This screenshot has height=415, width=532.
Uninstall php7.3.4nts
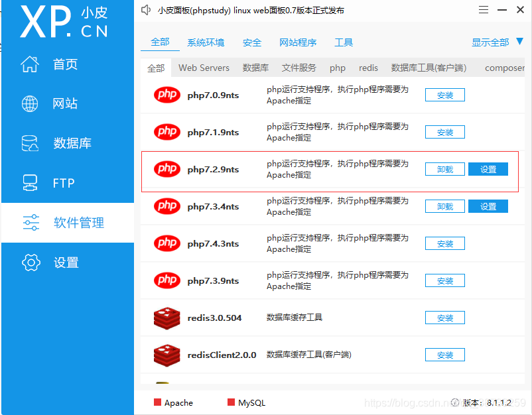(445, 206)
